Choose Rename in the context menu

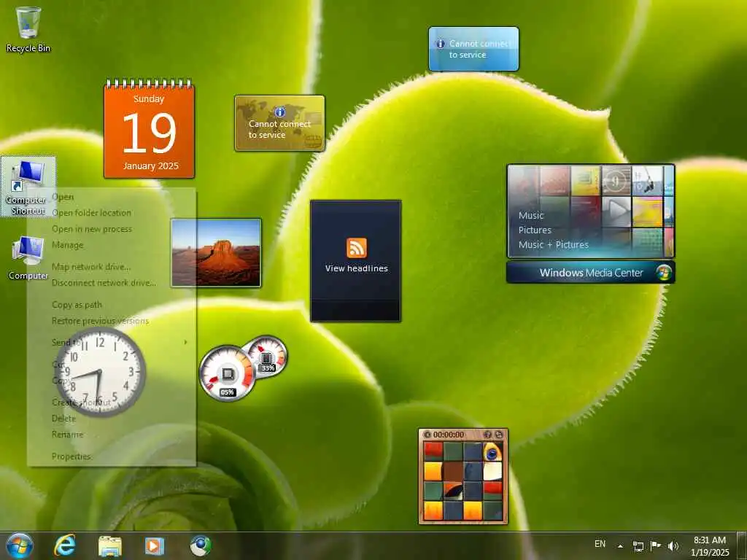tap(68, 435)
